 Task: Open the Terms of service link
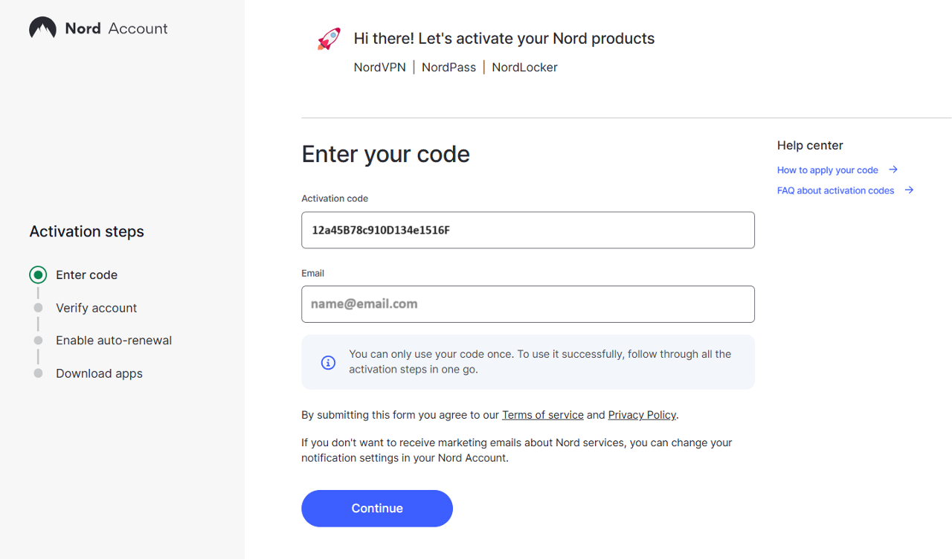coord(542,415)
